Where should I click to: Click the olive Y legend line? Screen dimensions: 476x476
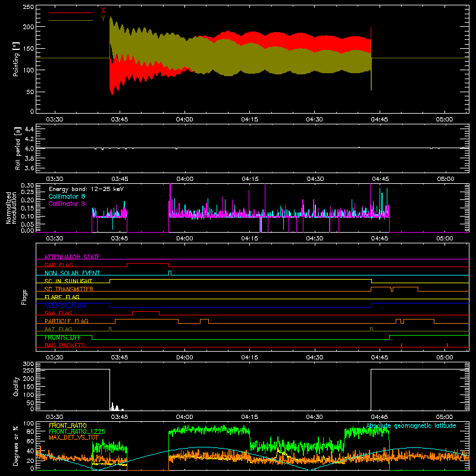tap(71, 20)
